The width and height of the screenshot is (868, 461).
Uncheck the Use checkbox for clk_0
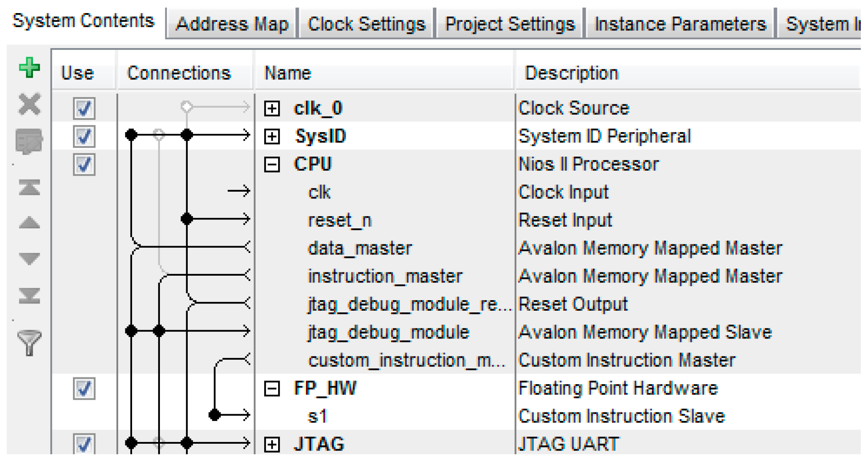point(84,108)
